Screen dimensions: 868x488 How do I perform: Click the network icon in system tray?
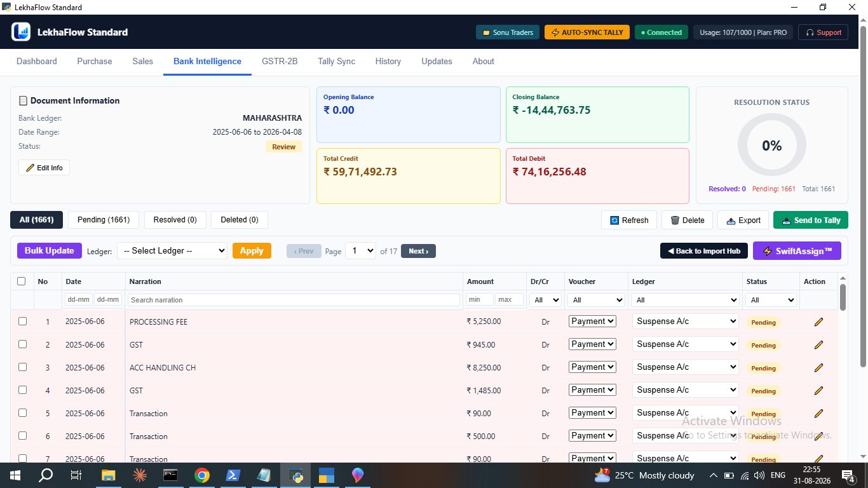[744, 475]
